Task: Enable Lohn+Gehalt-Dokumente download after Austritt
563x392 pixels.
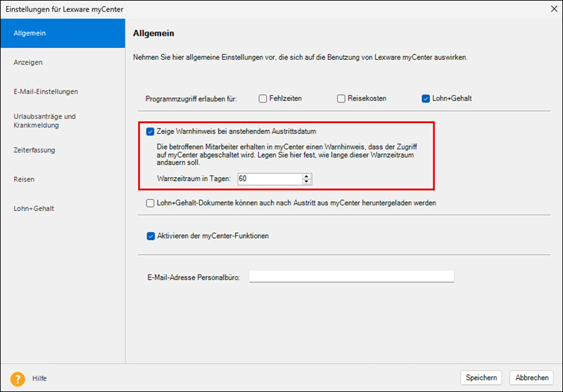Action: [150, 203]
